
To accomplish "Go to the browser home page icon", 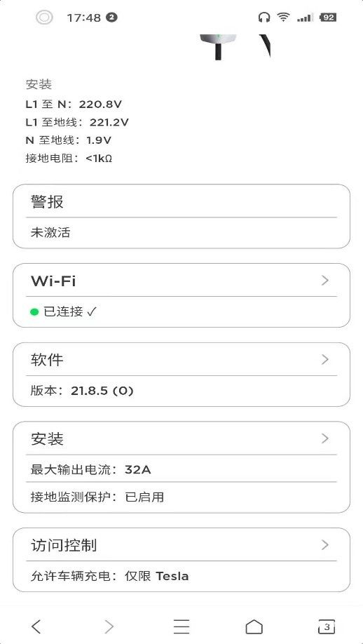I will (x=254, y=626).
